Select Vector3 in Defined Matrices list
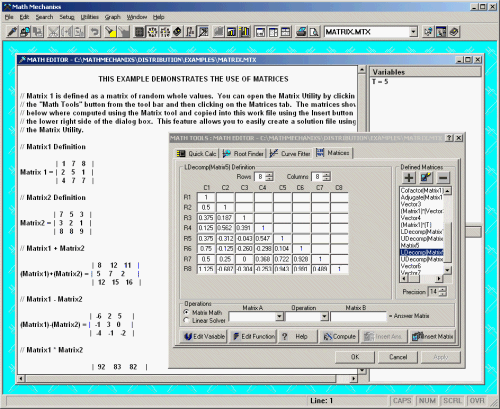 click(x=411, y=204)
